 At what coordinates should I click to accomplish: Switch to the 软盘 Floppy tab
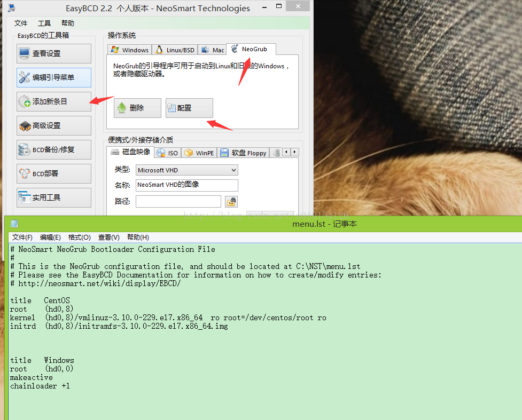[x=243, y=153]
